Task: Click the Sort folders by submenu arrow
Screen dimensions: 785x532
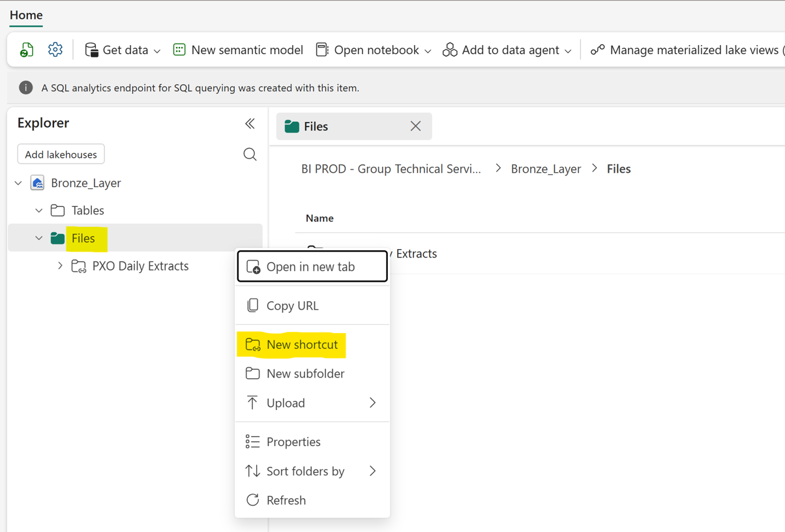Action: click(372, 471)
